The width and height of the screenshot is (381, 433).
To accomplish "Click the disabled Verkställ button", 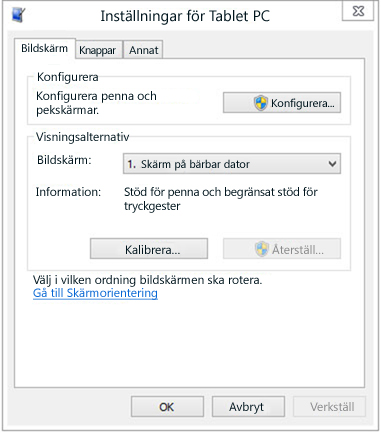I will tap(330, 407).
